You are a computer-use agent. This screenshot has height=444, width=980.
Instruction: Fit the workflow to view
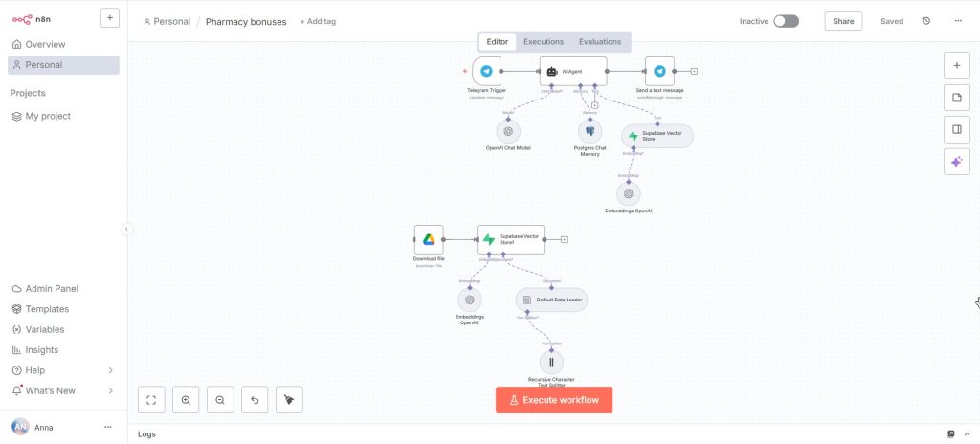coord(151,400)
